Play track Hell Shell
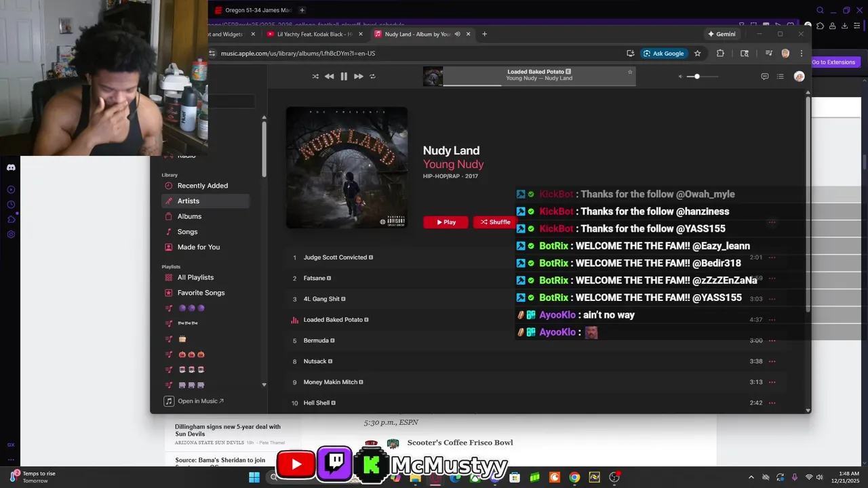This screenshot has height=488, width=868. (x=317, y=403)
